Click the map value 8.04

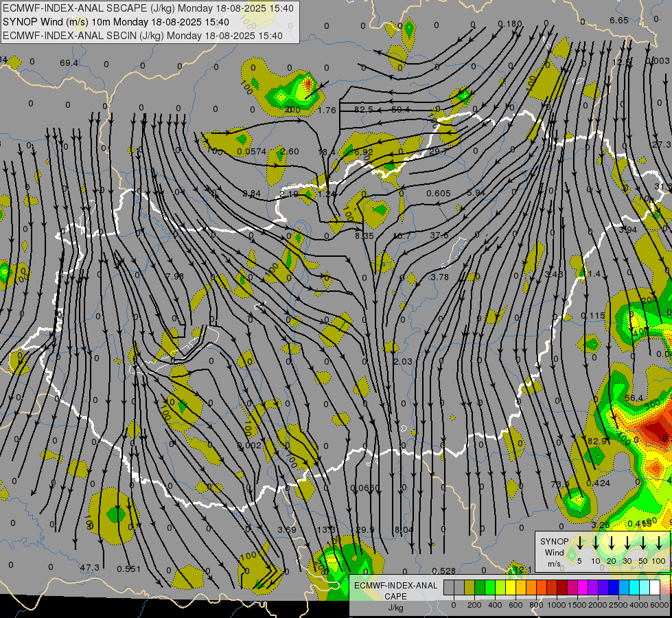coord(404,529)
